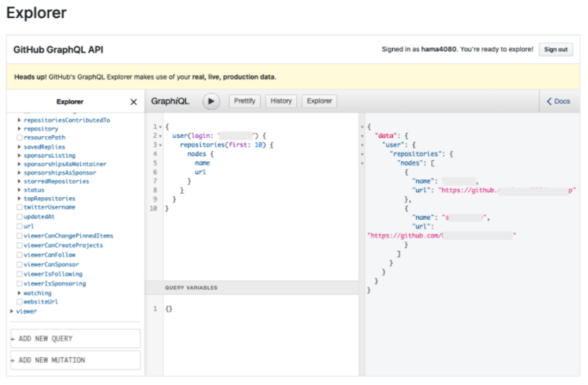The height and width of the screenshot is (385, 588).
Task: Check viewerCanFollow checkbox
Action: pos(20,254)
